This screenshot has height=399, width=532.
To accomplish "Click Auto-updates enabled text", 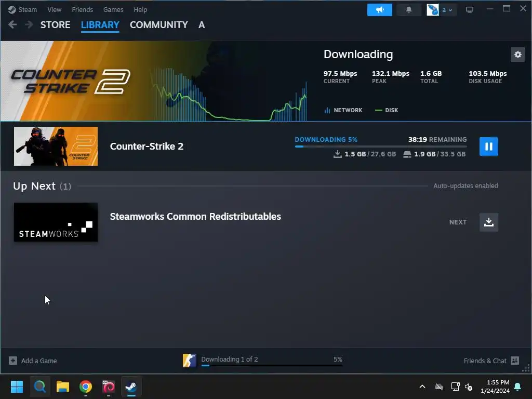I will pos(465,186).
